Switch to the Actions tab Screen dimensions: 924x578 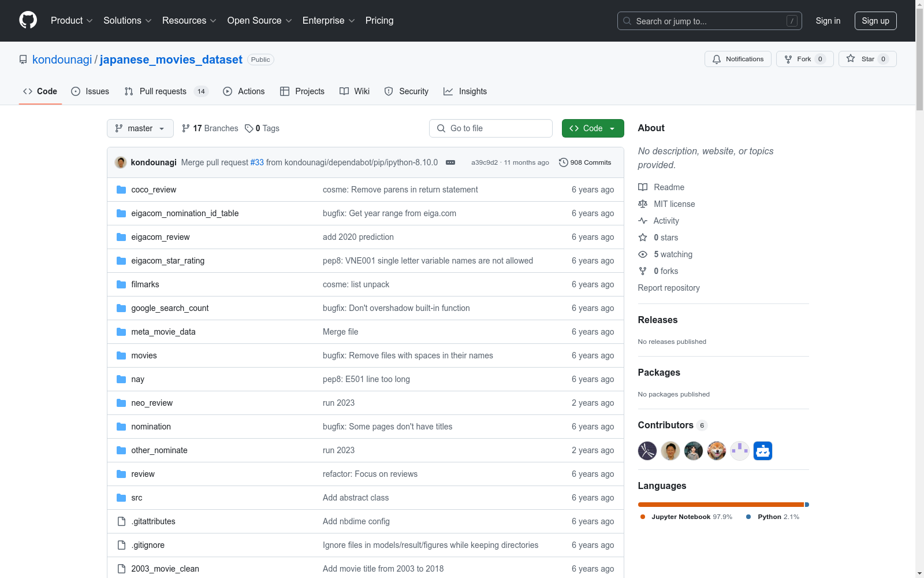point(244,91)
